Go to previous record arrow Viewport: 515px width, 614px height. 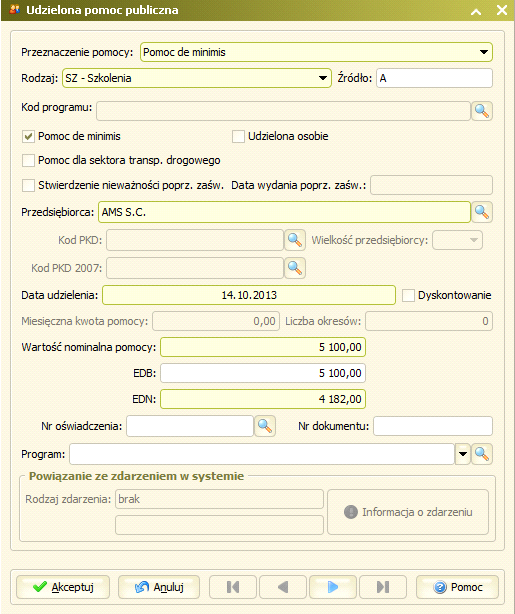point(283,587)
